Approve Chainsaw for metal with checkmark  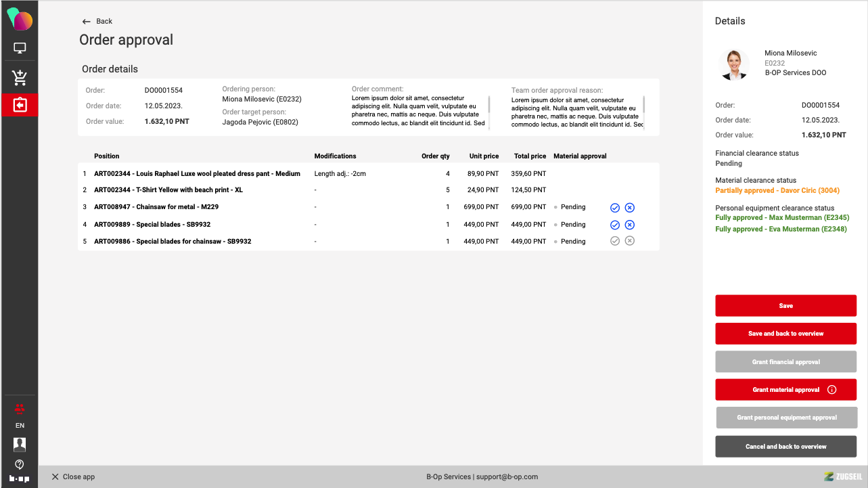[615, 208]
